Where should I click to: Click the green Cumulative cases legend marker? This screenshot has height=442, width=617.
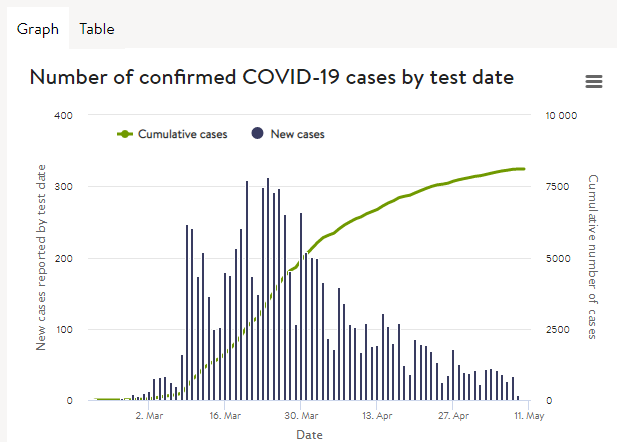click(x=125, y=134)
